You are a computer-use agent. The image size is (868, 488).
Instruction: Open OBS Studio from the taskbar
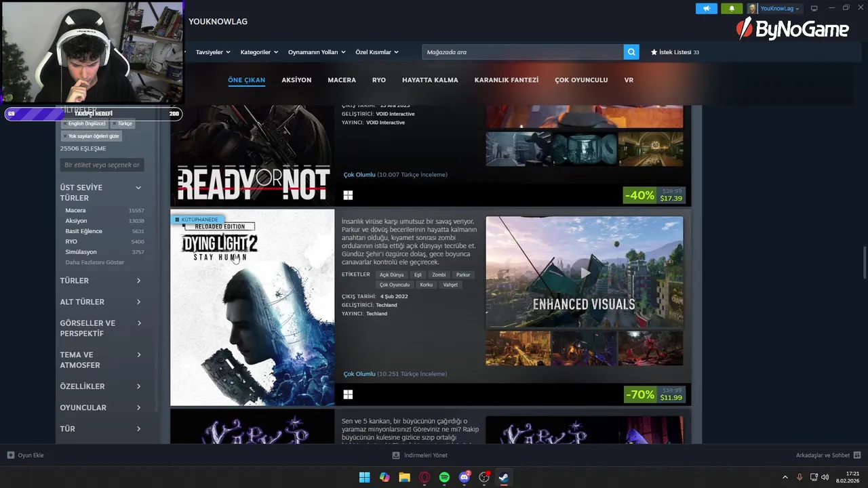point(484,477)
